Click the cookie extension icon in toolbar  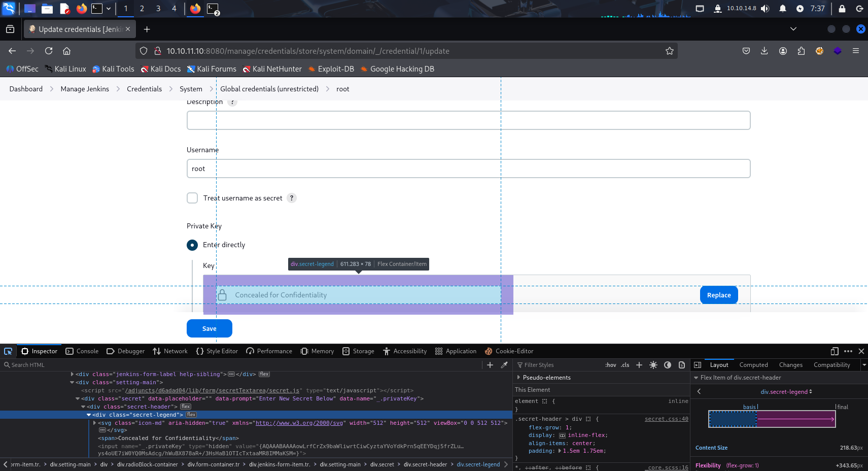click(x=819, y=51)
